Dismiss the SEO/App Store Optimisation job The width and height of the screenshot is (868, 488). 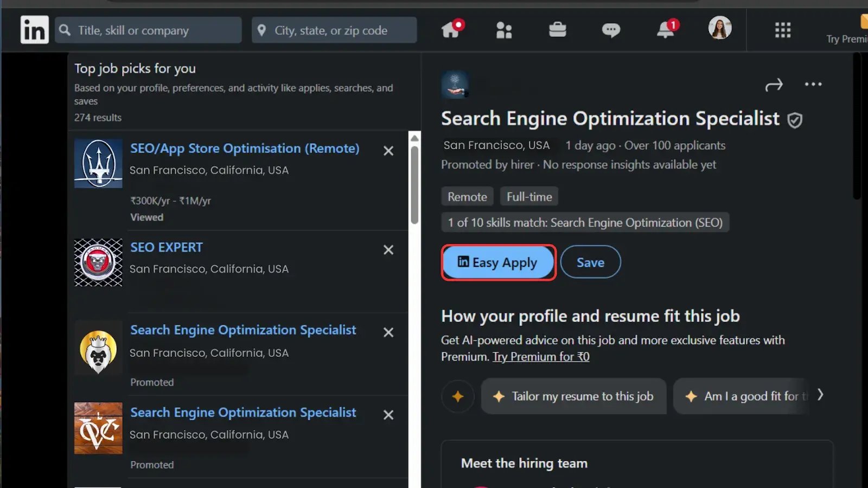388,151
